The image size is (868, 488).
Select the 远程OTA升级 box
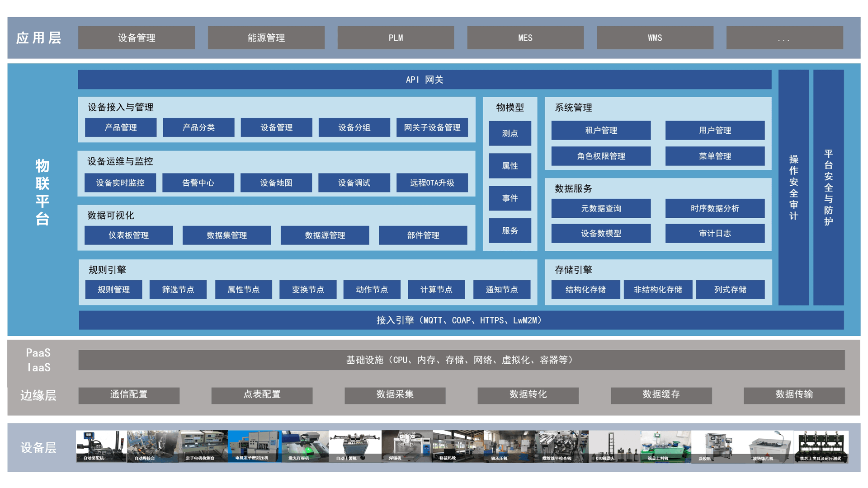(x=432, y=183)
